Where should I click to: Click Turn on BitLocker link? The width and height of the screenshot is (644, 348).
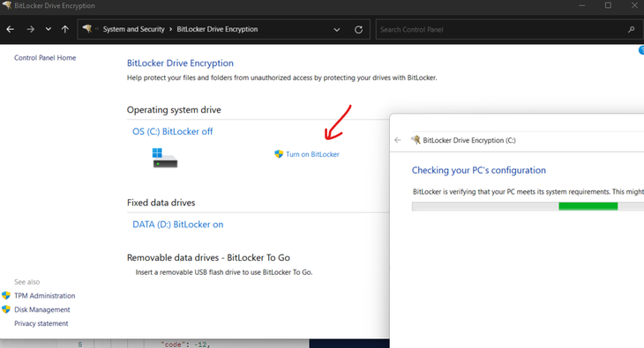312,154
